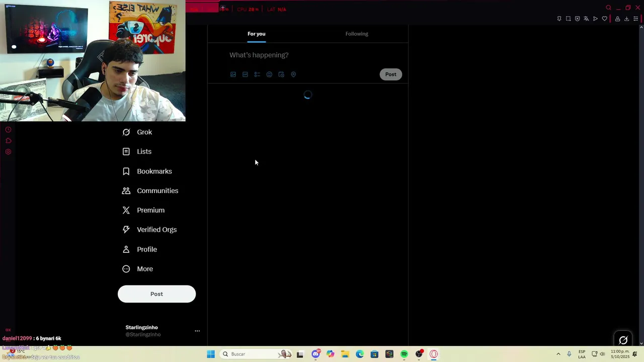Click the pin icon in browser toolbar

[559, 19]
